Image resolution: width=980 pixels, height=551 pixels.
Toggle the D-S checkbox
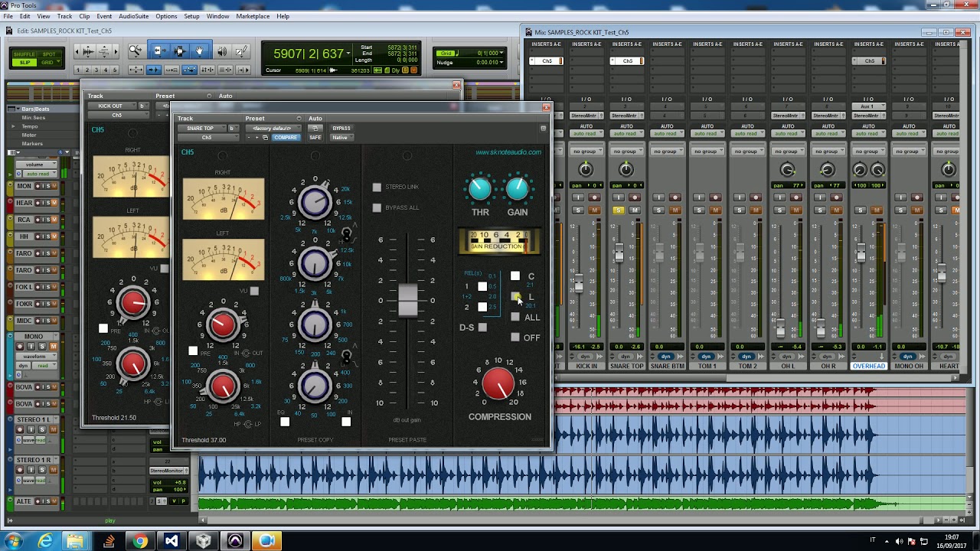coord(482,328)
